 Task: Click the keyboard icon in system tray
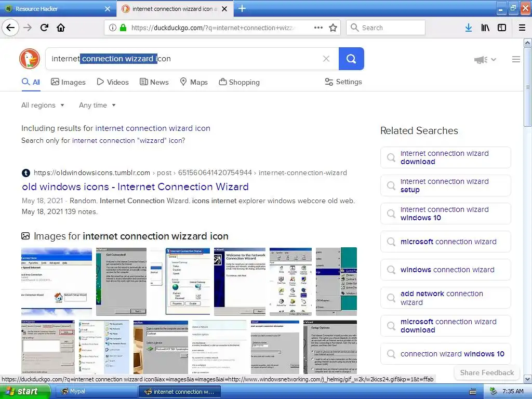[x=473, y=392]
